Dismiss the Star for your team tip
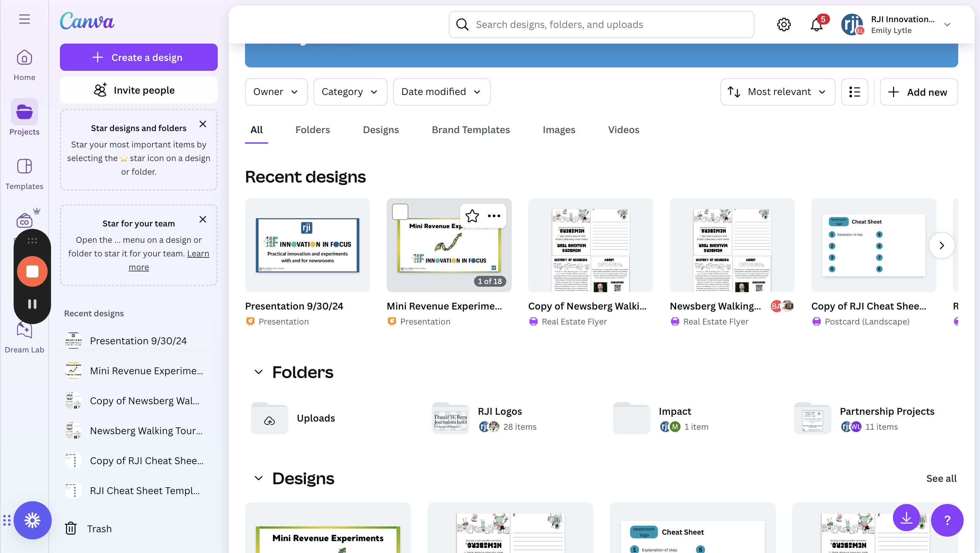Viewport: 980px width, 553px height. (x=202, y=219)
